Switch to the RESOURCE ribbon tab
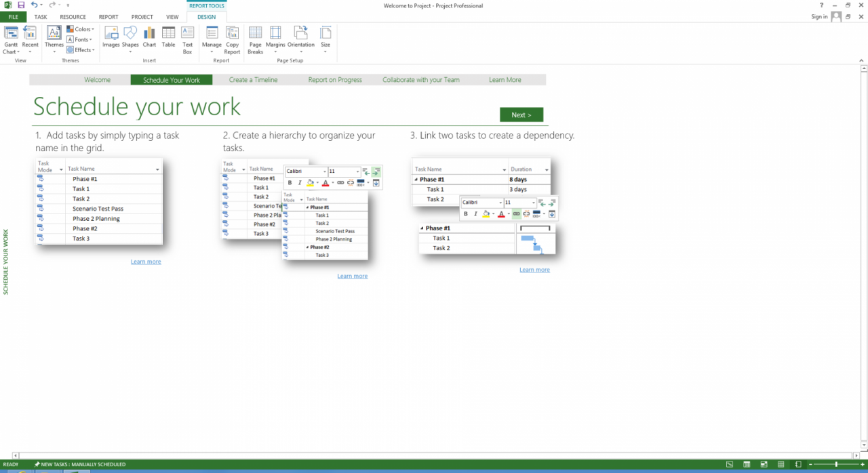Image resolution: width=868 pixels, height=473 pixels. point(73,17)
